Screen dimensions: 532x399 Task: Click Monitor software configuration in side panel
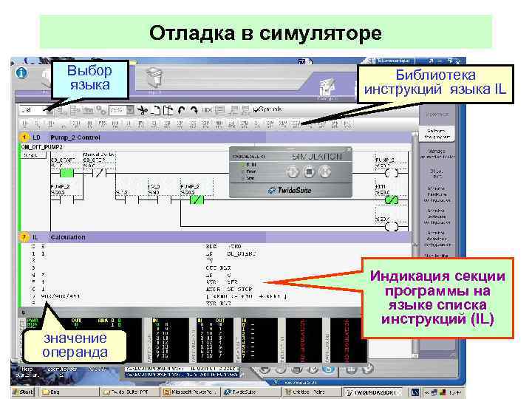[437, 216]
